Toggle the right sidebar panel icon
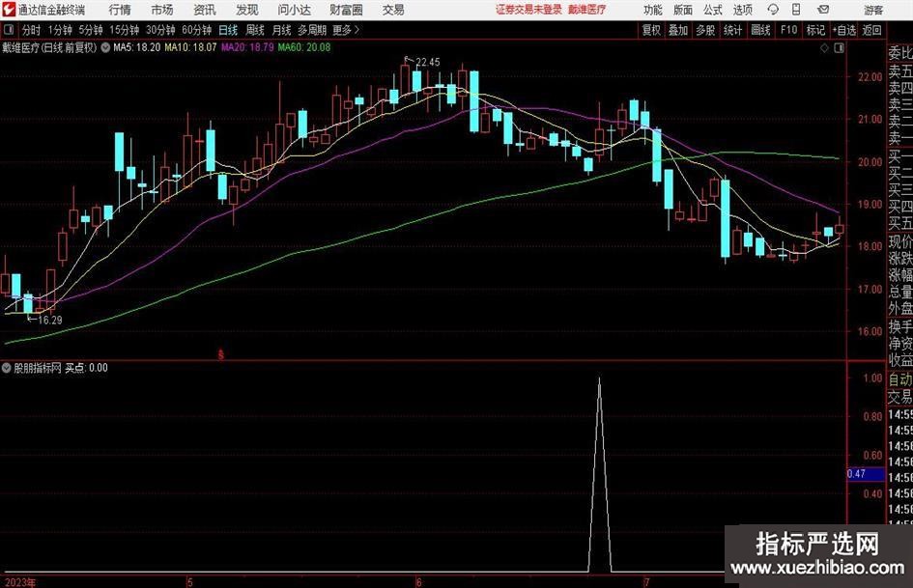This screenshot has height=588, width=913. [839, 48]
